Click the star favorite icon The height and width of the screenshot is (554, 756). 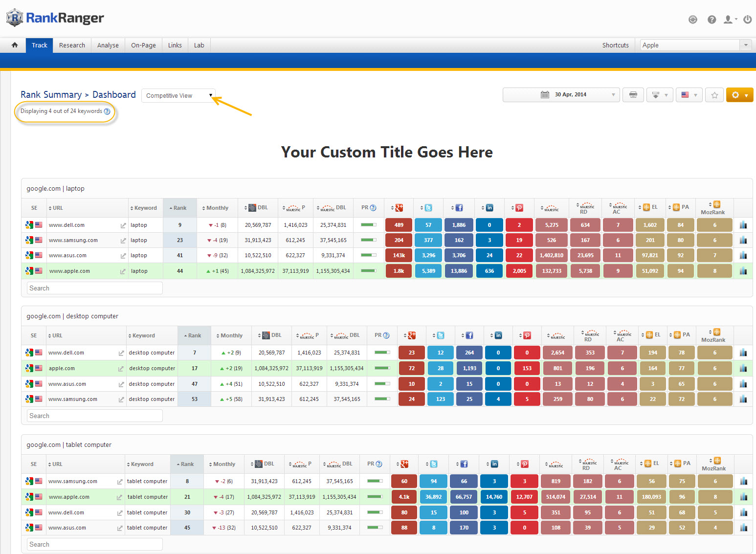pos(714,95)
